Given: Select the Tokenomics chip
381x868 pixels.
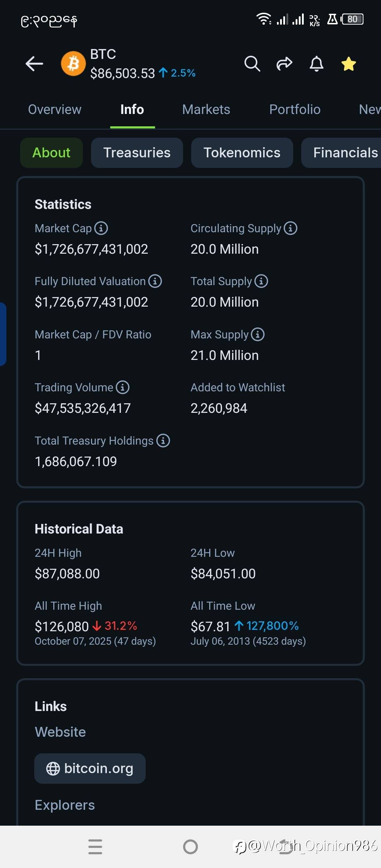Looking at the screenshot, I should [x=242, y=153].
